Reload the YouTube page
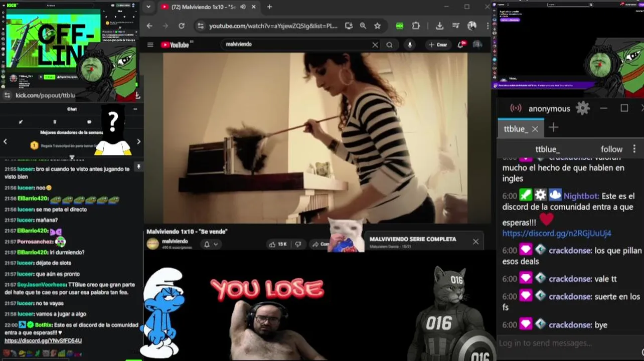Viewport: 644px width, 361px height. [x=182, y=26]
